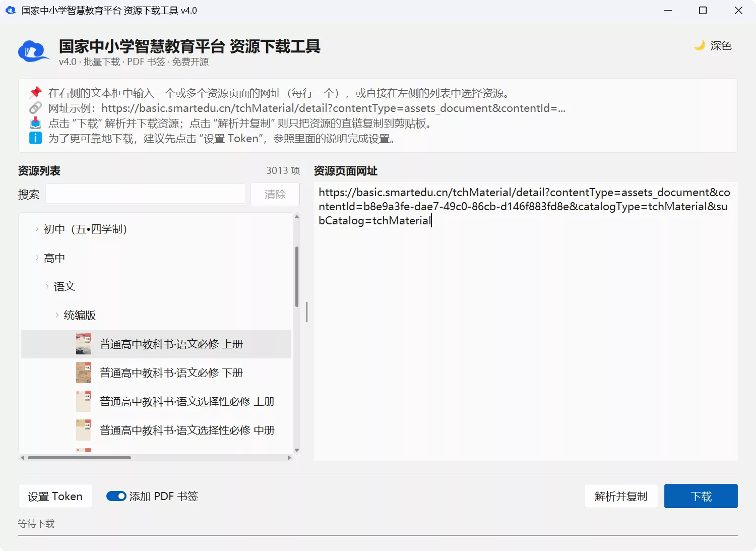Viewport: 756px width, 551px height.
Task: Click the resource list vertical scrollbar thumb
Action: [297, 276]
